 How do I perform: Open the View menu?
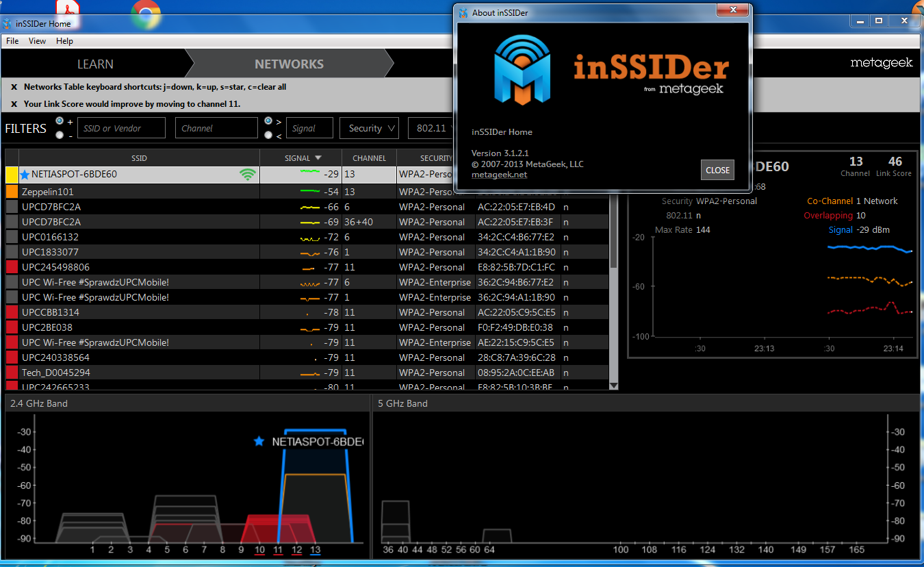pos(37,41)
